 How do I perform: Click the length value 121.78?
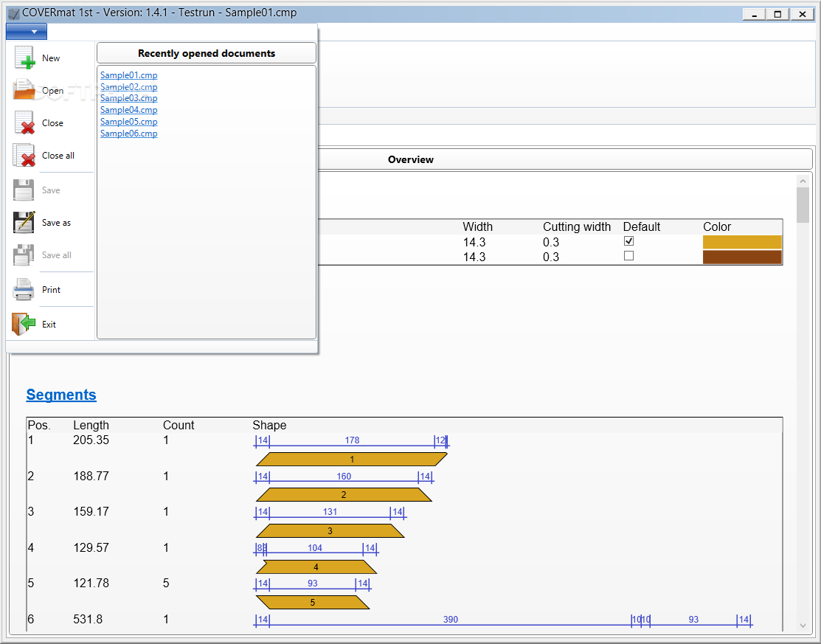(91, 584)
